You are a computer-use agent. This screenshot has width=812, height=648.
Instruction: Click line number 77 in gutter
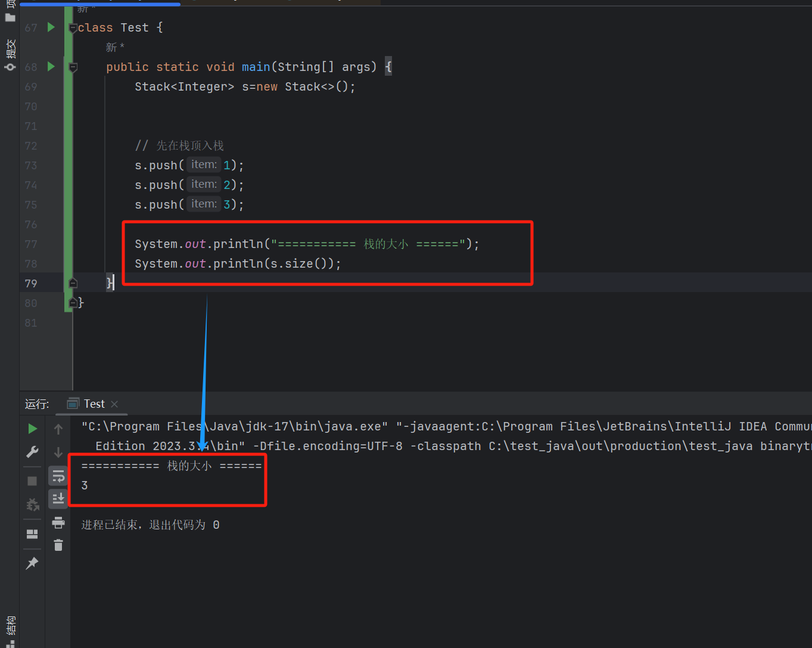pyautogui.click(x=31, y=244)
